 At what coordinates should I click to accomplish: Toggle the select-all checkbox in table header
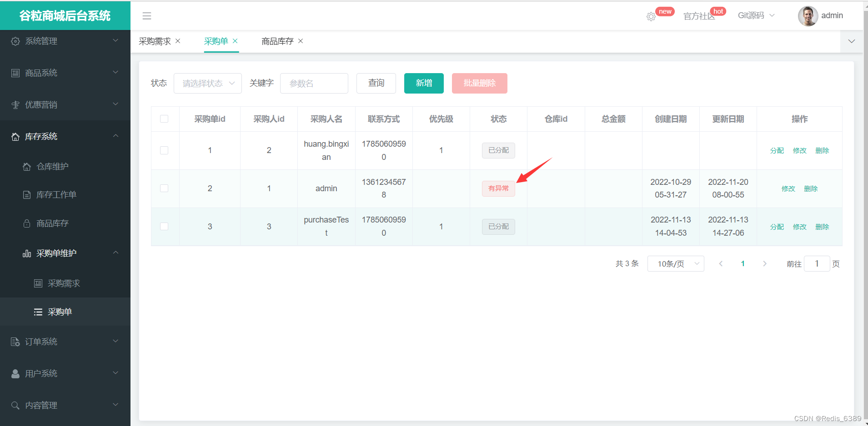pyautogui.click(x=164, y=119)
